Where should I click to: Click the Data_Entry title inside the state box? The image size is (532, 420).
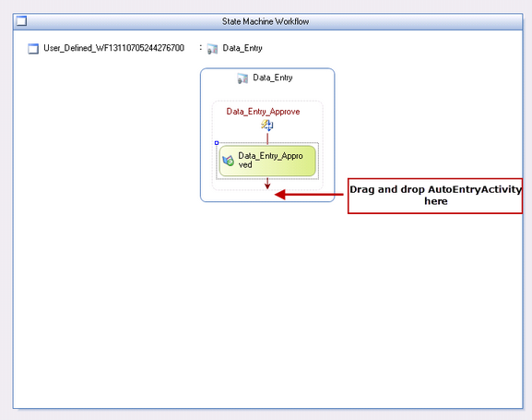(272, 78)
